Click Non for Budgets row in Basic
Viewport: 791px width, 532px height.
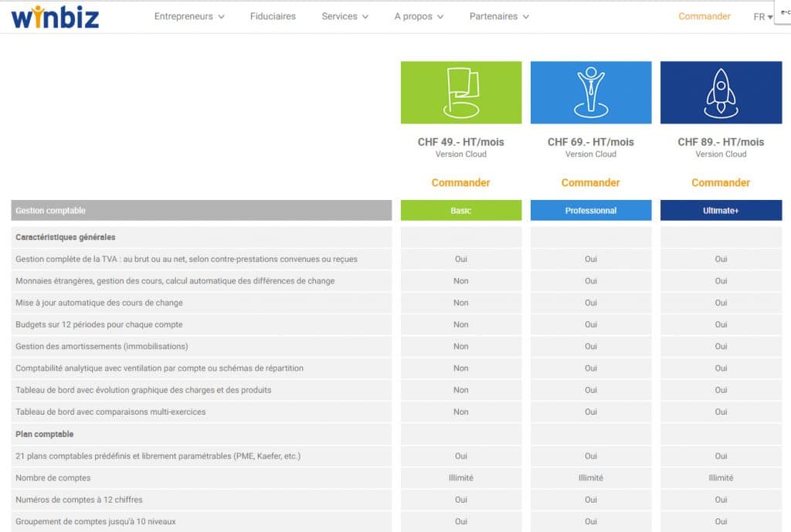point(461,324)
